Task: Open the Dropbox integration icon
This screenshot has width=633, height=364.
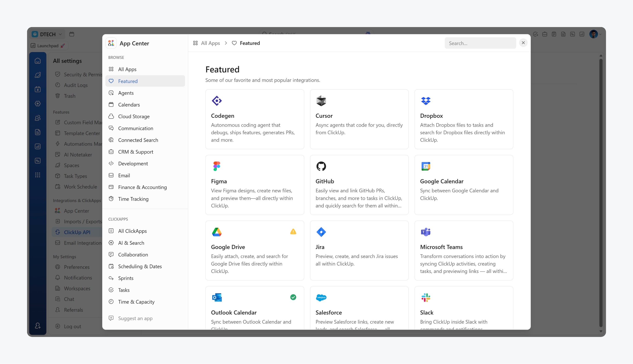Action: [x=425, y=101]
